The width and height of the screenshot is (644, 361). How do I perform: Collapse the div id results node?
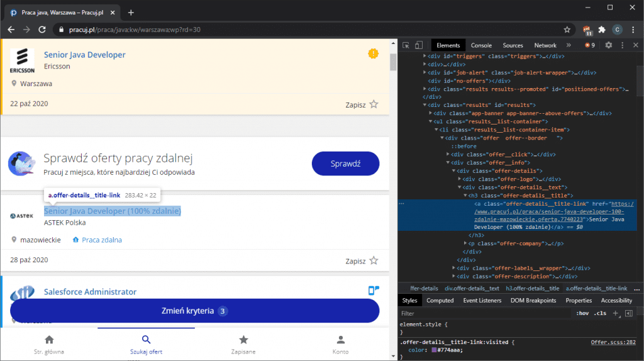(425, 105)
